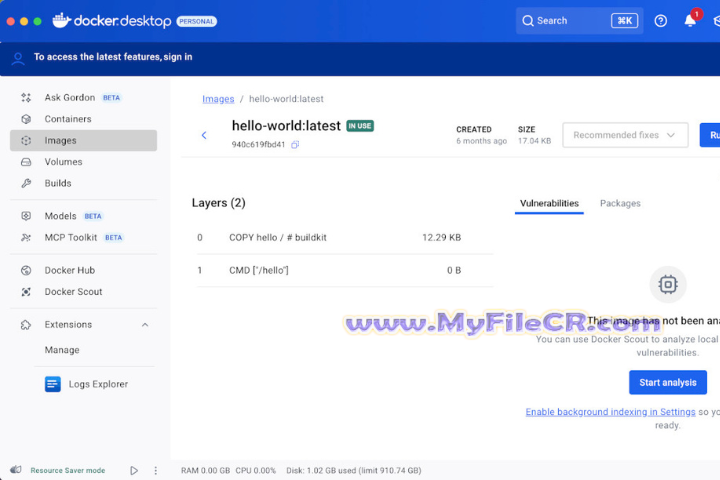The image size is (720, 480).
Task: Click the Ask Gordon sparkle icon
Action: point(26,97)
